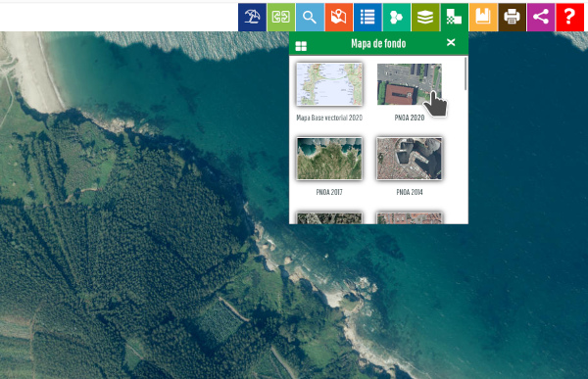Click the grid icon in Mapa de fondo header
The image size is (588, 379).
pos(301,46)
